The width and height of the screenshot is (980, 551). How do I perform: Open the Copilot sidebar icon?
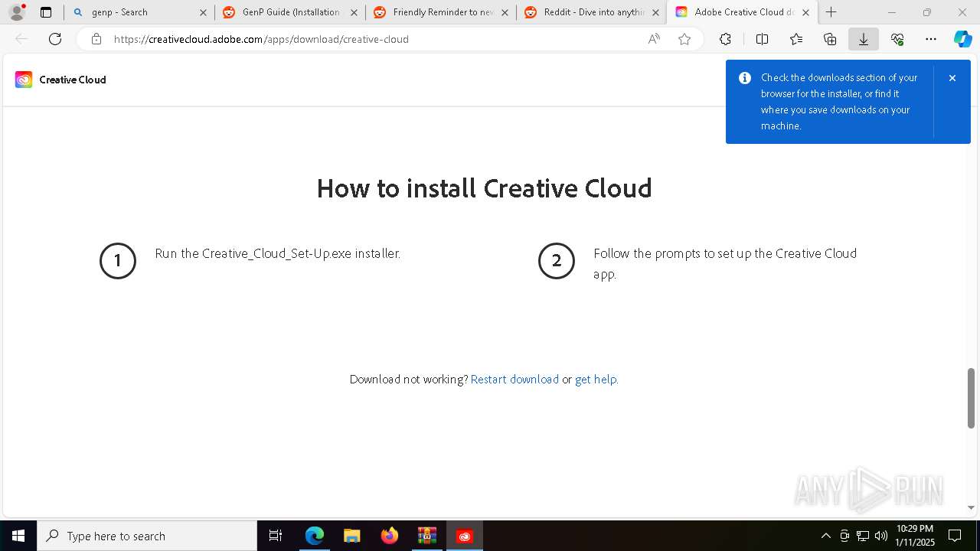(962, 39)
